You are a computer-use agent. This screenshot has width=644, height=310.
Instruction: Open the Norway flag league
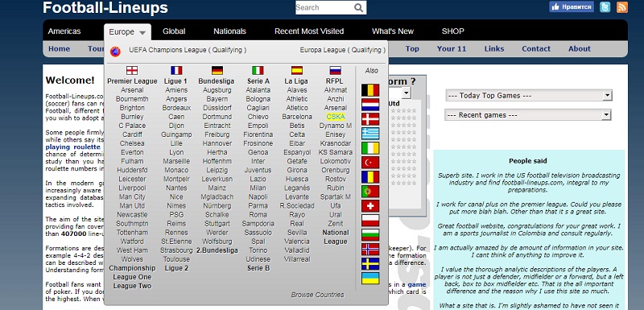pyautogui.click(x=370, y=250)
